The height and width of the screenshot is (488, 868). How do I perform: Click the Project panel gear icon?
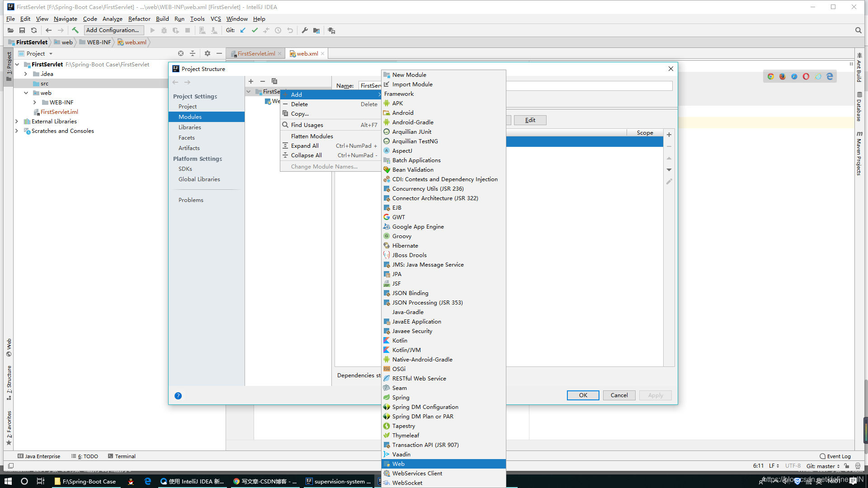pyautogui.click(x=208, y=53)
